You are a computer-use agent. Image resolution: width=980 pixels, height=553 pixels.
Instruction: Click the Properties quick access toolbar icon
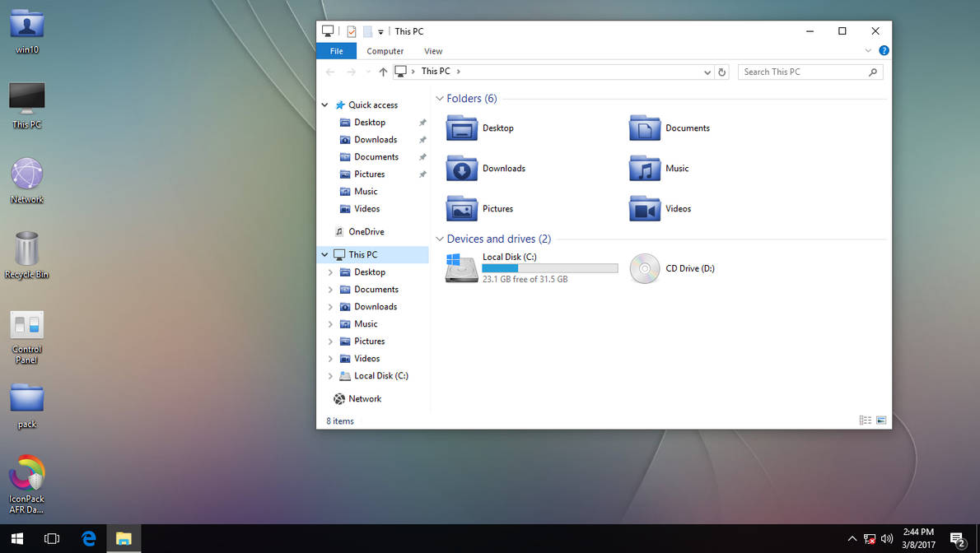[x=352, y=31]
